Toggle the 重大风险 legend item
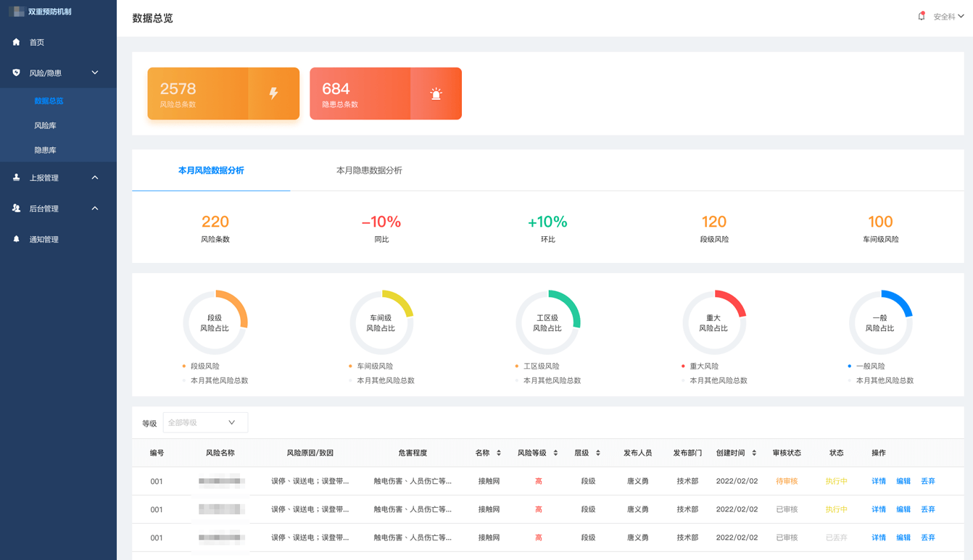Image resolution: width=973 pixels, height=560 pixels. (x=703, y=367)
